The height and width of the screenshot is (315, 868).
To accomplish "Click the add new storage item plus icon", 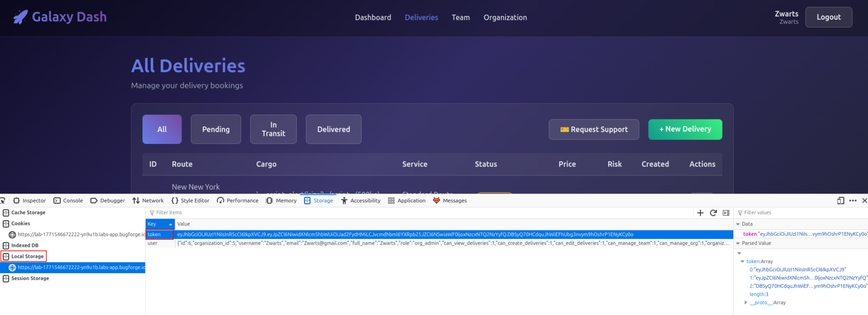I will coord(700,213).
